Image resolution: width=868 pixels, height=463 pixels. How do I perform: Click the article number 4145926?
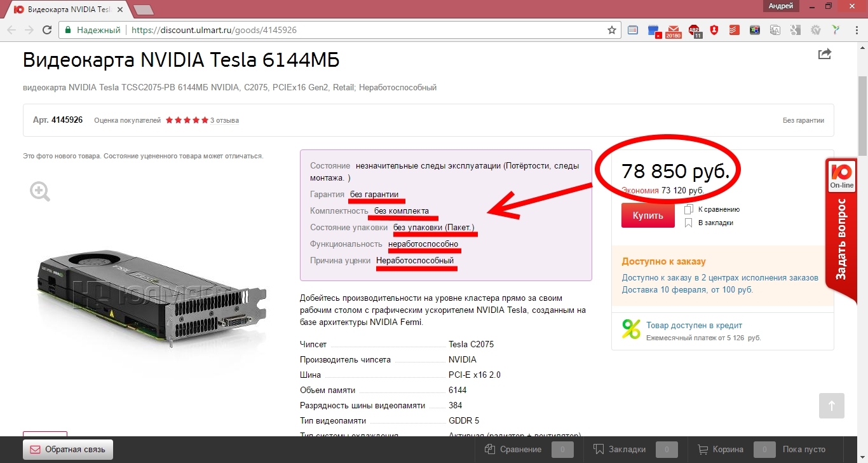[x=67, y=120]
